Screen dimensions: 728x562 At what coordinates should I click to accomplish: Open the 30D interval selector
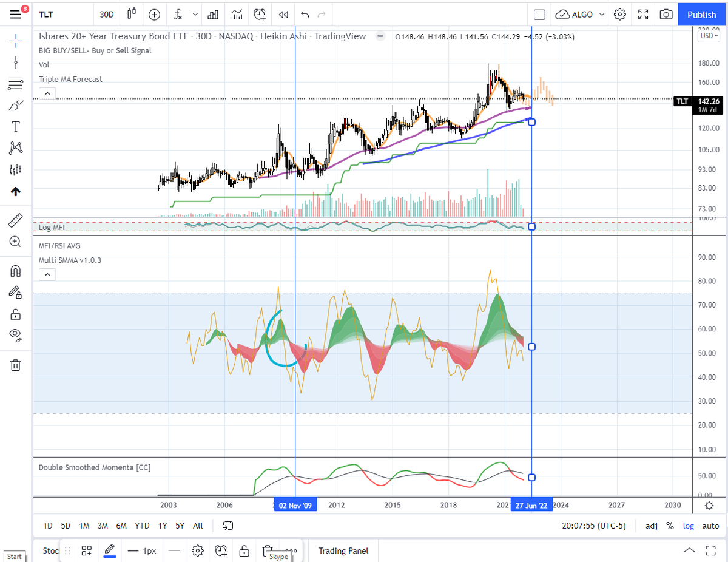pos(106,14)
